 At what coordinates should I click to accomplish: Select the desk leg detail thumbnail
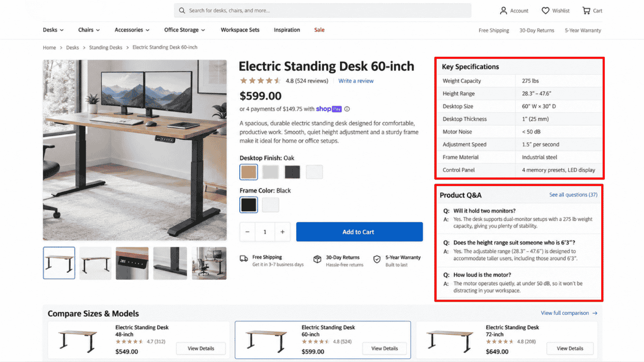point(170,263)
